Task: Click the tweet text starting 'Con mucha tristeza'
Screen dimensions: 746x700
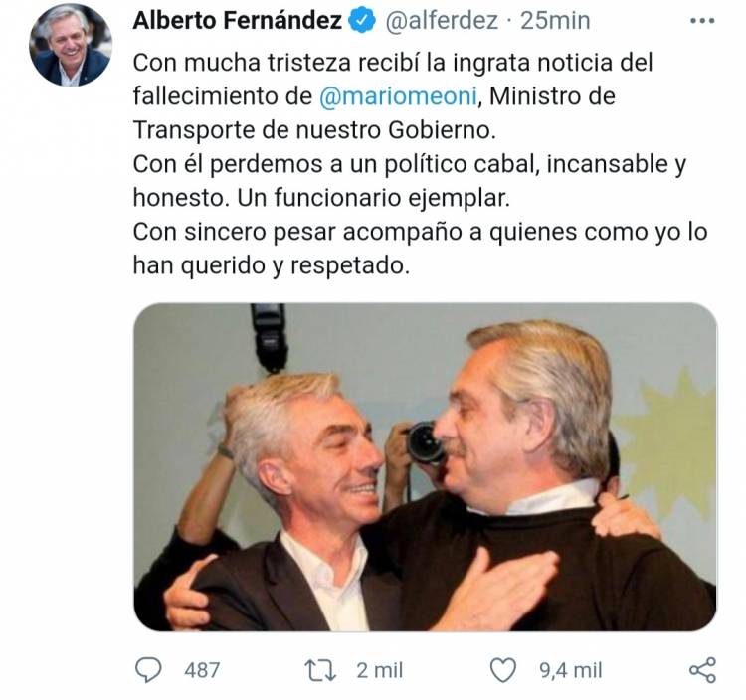Action: [x=420, y=164]
